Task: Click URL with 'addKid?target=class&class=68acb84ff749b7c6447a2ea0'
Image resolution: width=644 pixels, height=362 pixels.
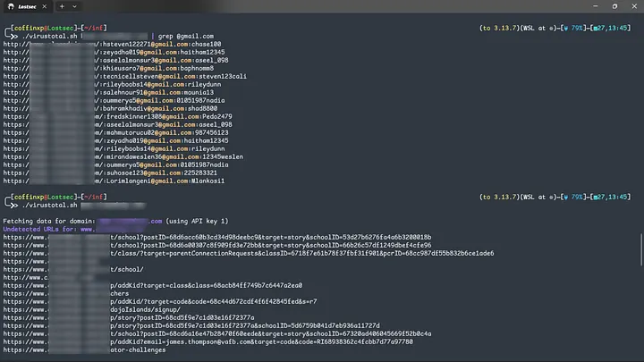Action: [x=153, y=285]
